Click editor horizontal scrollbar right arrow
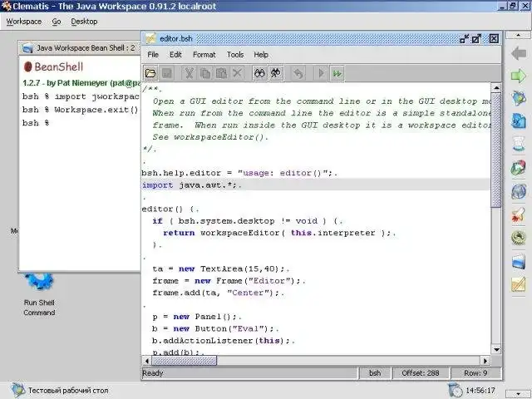532x399 pixels. [485, 361]
